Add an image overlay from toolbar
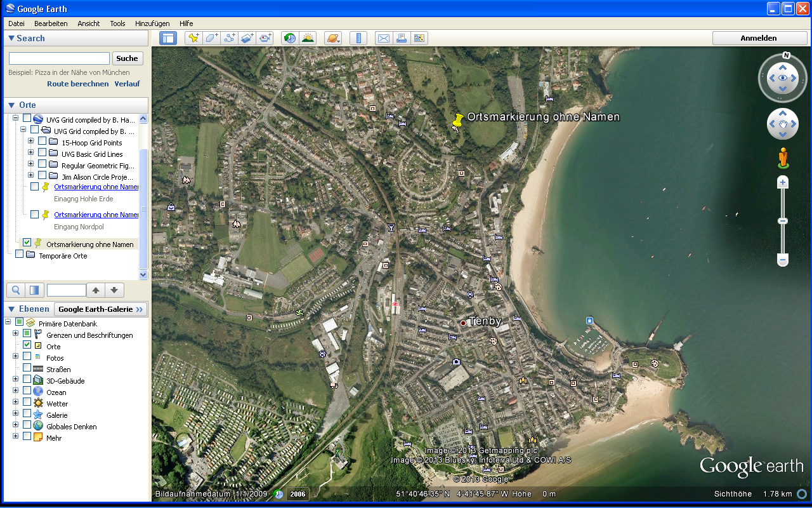Image resolution: width=812 pixels, height=508 pixels. pyautogui.click(x=247, y=38)
